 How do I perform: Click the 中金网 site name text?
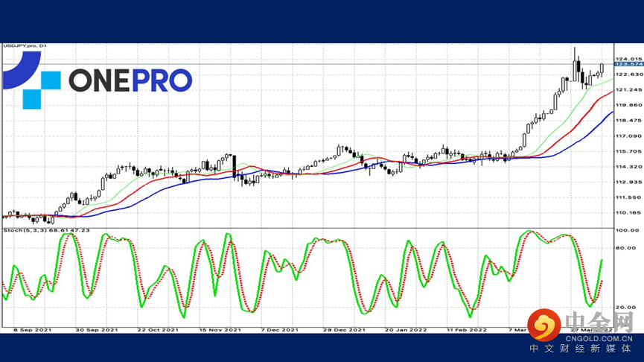601,323
